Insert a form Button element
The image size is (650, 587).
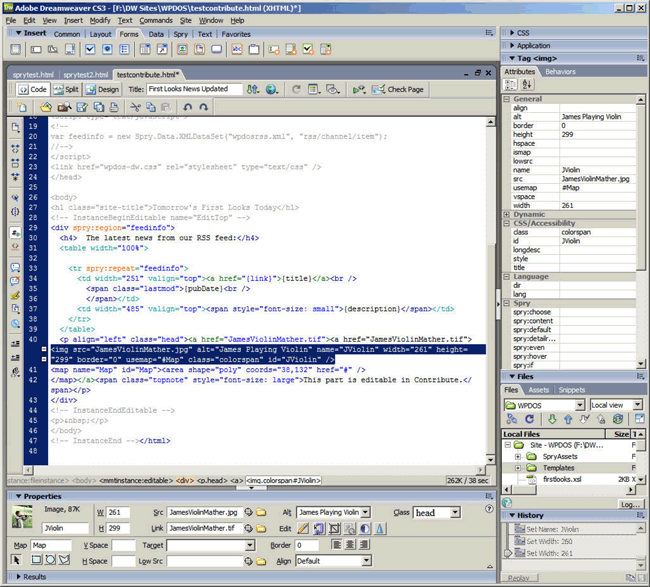click(216, 49)
